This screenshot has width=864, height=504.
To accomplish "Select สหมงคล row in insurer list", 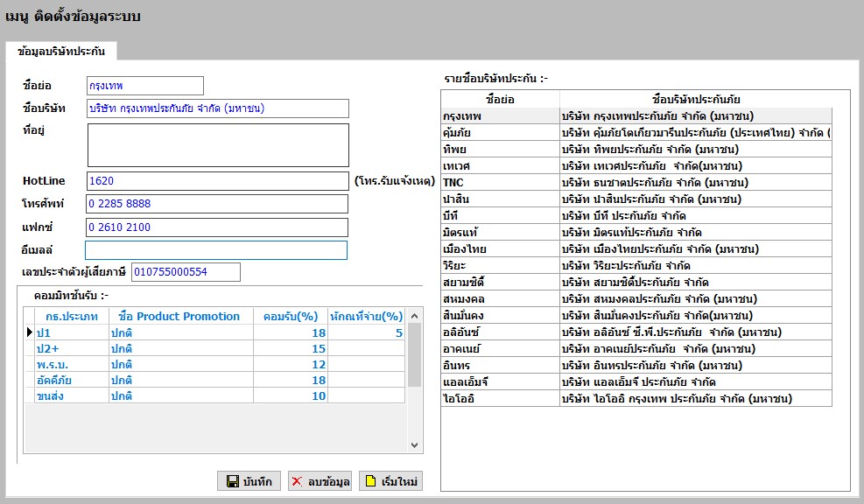I will tap(636, 298).
